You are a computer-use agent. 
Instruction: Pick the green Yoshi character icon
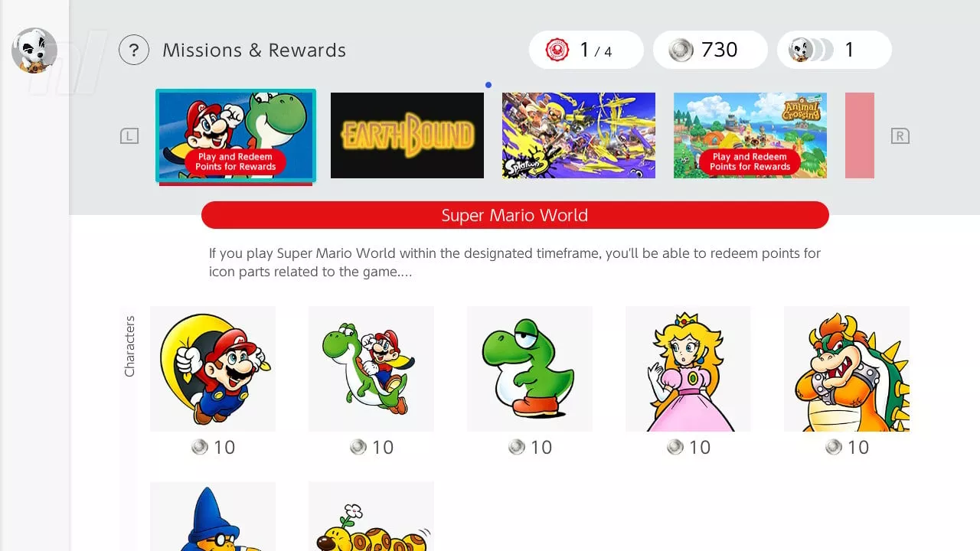coord(530,369)
